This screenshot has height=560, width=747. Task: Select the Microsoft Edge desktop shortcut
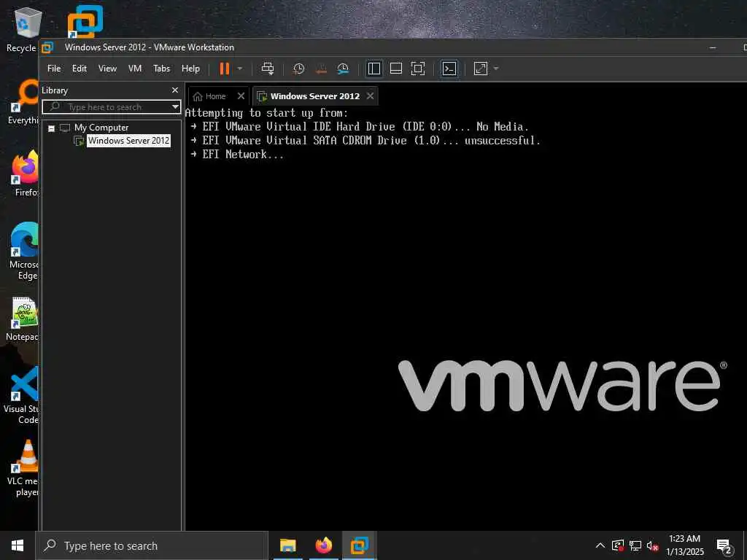[24, 252]
